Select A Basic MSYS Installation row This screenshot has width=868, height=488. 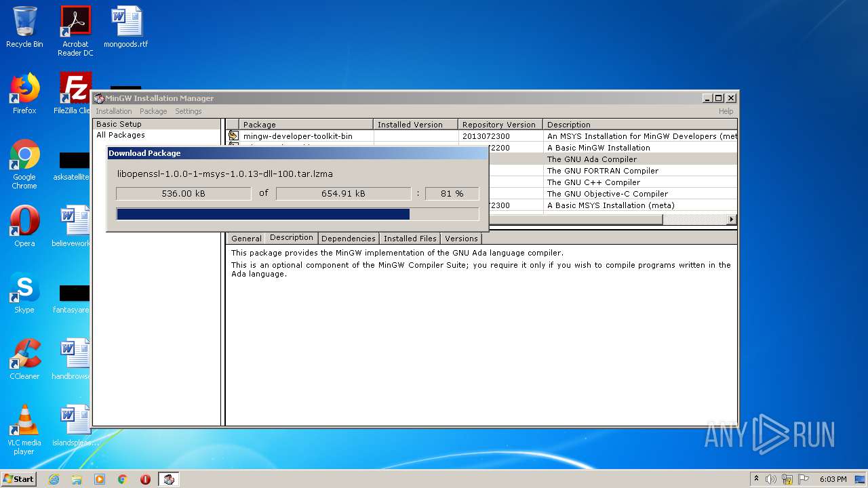pos(612,205)
